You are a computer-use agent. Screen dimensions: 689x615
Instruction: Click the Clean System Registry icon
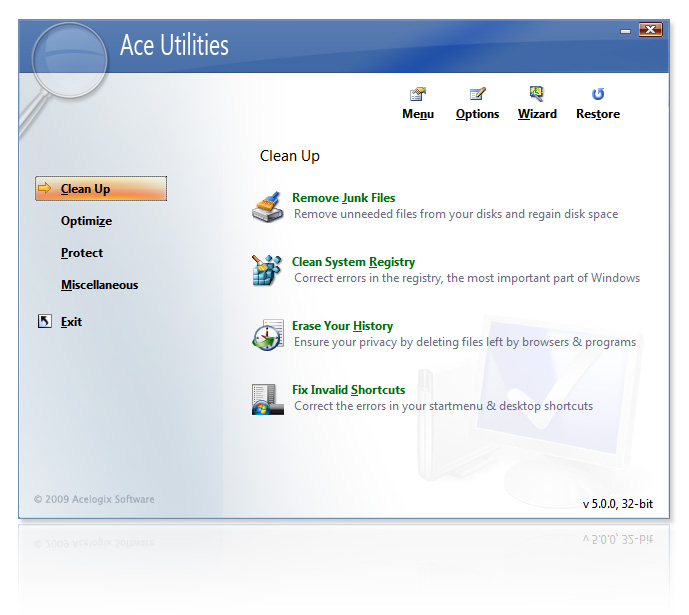(268, 271)
